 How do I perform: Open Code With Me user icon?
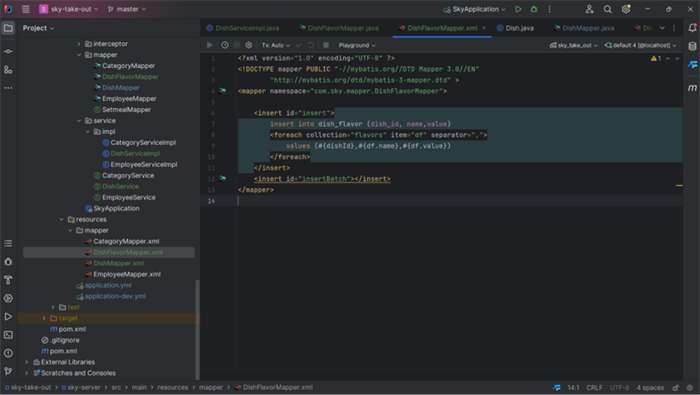click(589, 9)
